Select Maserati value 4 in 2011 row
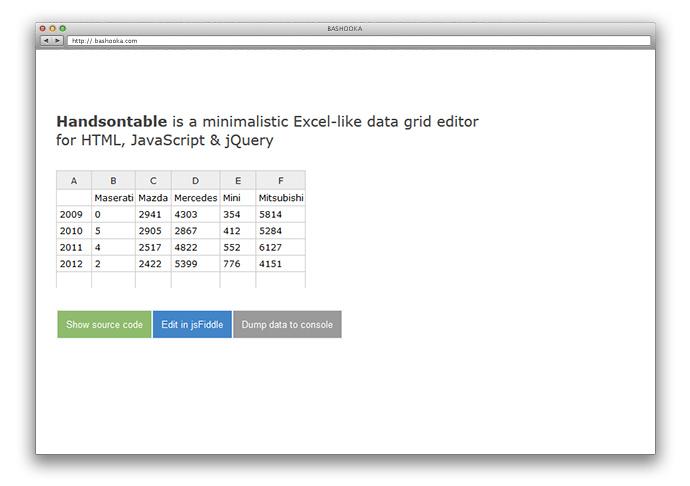The width and height of the screenshot is (690, 486). click(114, 247)
